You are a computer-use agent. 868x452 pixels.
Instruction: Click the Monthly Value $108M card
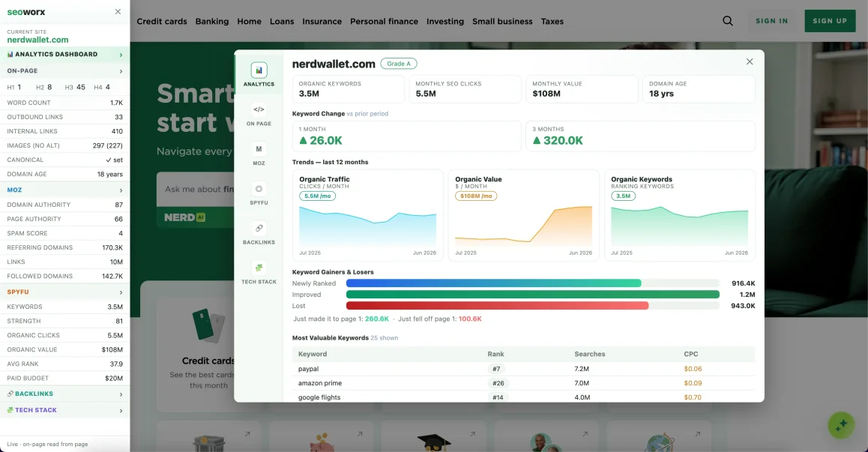(x=582, y=89)
